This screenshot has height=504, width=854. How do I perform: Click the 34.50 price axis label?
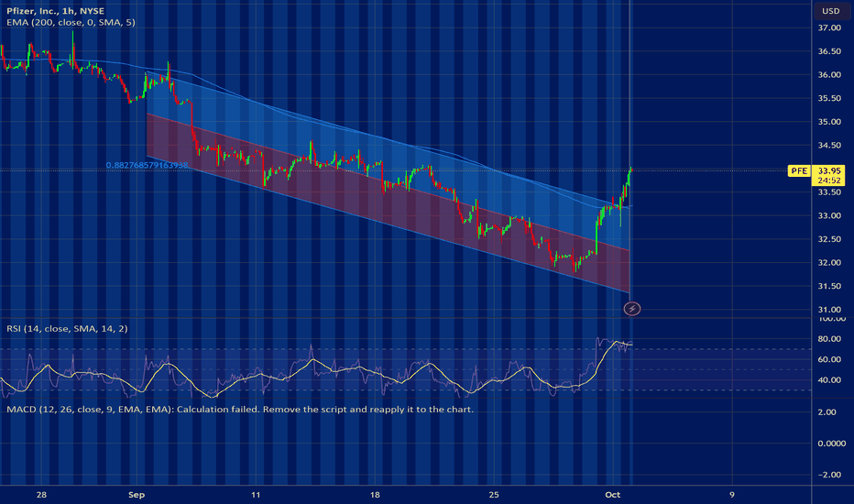(829, 146)
